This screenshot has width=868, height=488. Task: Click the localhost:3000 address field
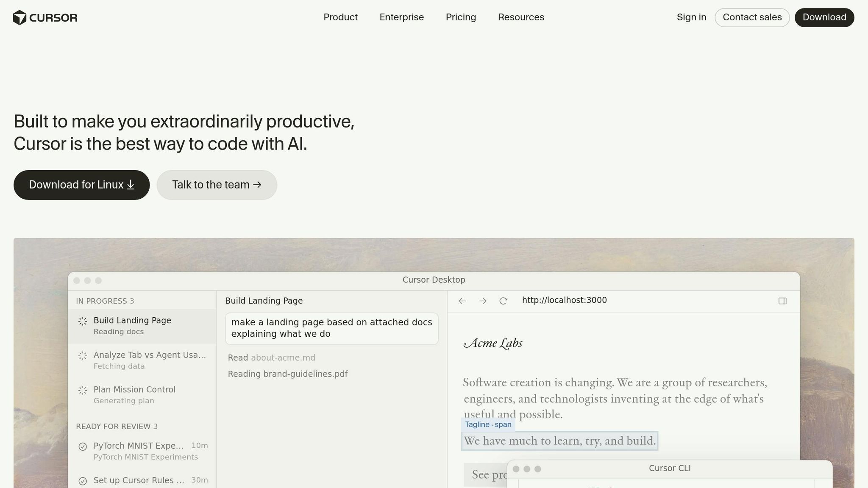point(564,300)
